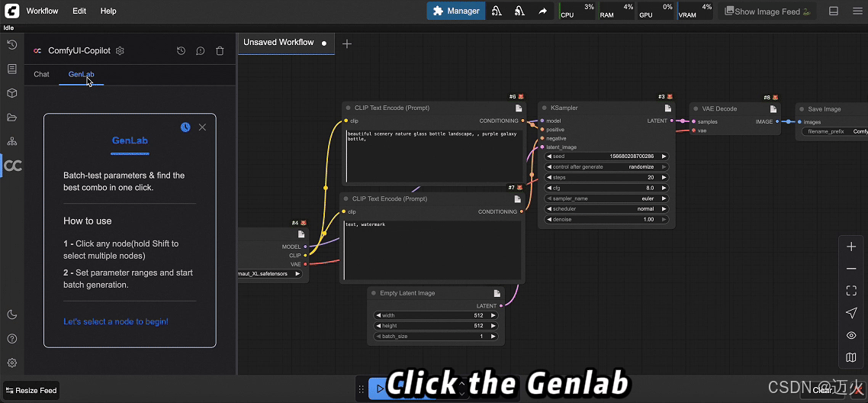The height and width of the screenshot is (403, 868).
Task: Toggle the bottom panel icon
Action: coord(834,11)
